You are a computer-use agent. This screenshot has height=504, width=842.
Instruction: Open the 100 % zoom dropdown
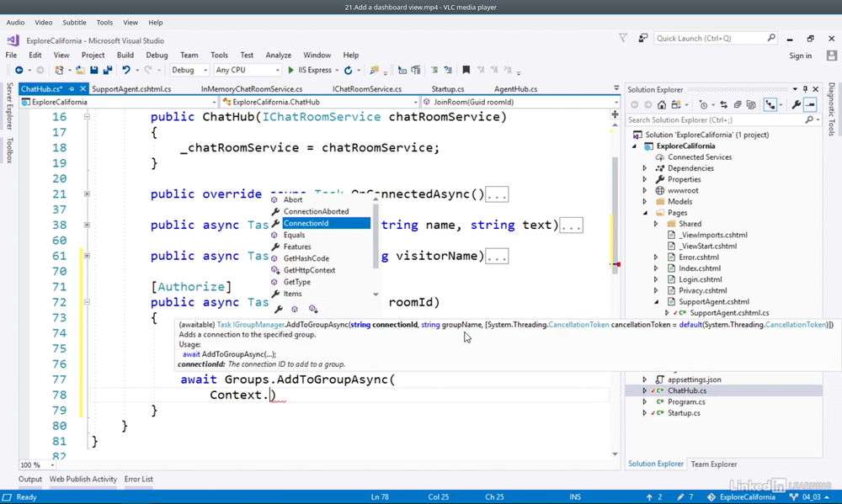click(37, 464)
